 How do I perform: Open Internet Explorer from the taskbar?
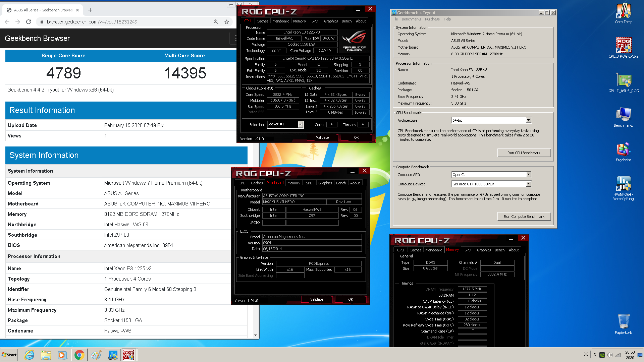pos(30,355)
